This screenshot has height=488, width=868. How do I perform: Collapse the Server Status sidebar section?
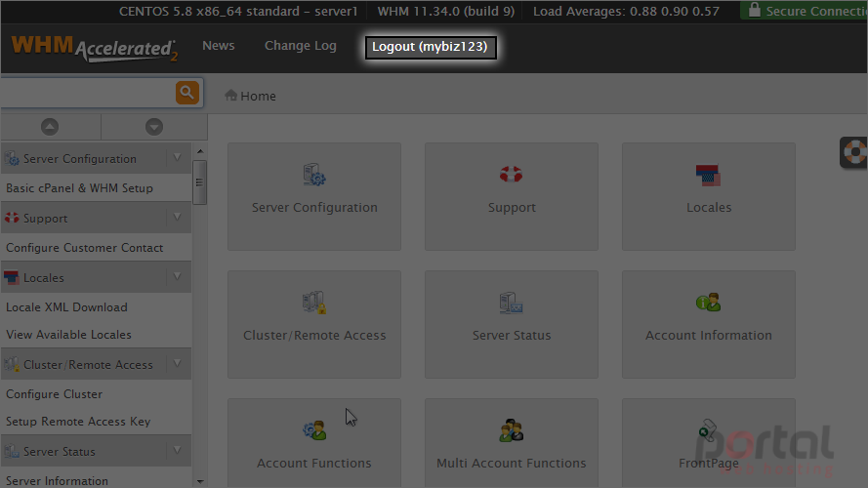[177, 450]
